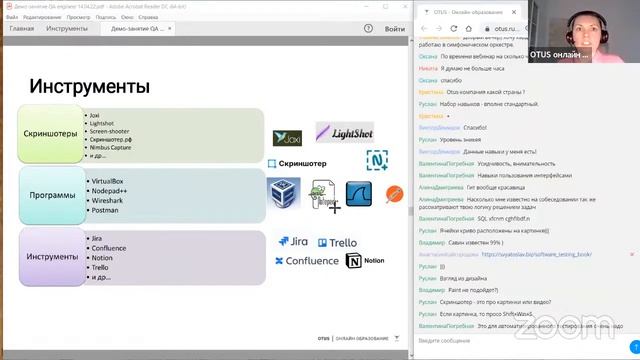Screen dimensions: 640x360
Task: Click the Скриншотеры category box
Action: (51, 134)
